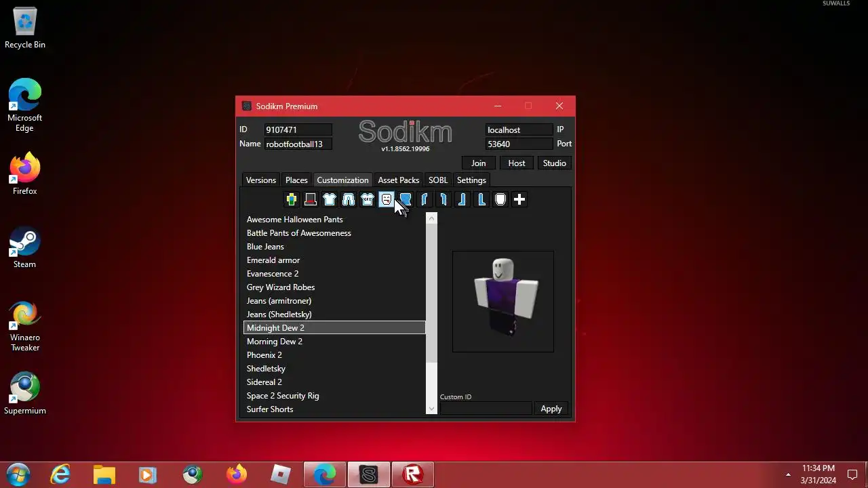Show hidden system tray icons
The height and width of the screenshot is (488, 868).
[788, 474]
